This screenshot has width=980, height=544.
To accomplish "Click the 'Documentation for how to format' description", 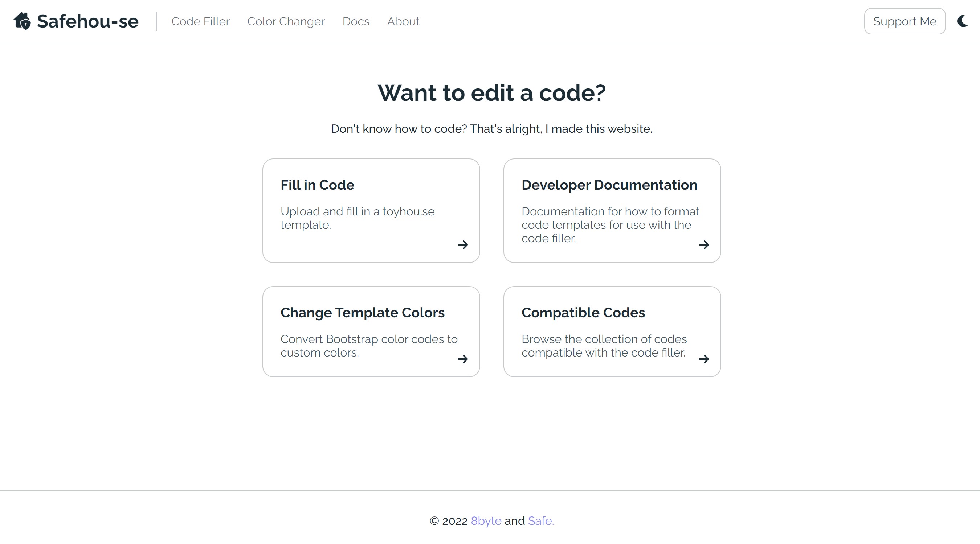I will tap(610, 224).
